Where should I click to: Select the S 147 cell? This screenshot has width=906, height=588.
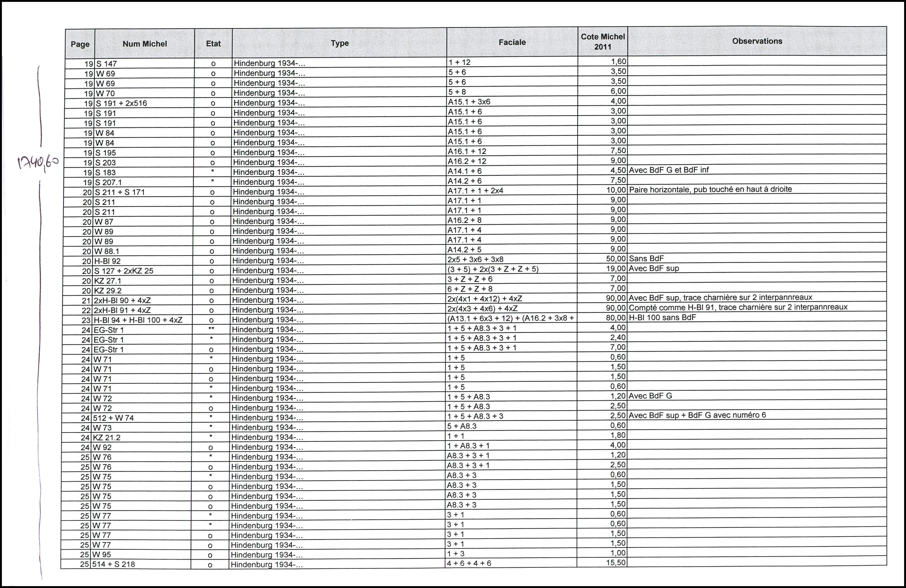(107, 64)
